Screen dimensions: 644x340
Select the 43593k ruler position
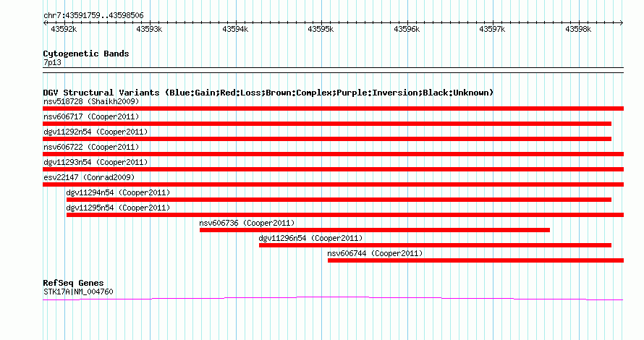[x=149, y=29]
